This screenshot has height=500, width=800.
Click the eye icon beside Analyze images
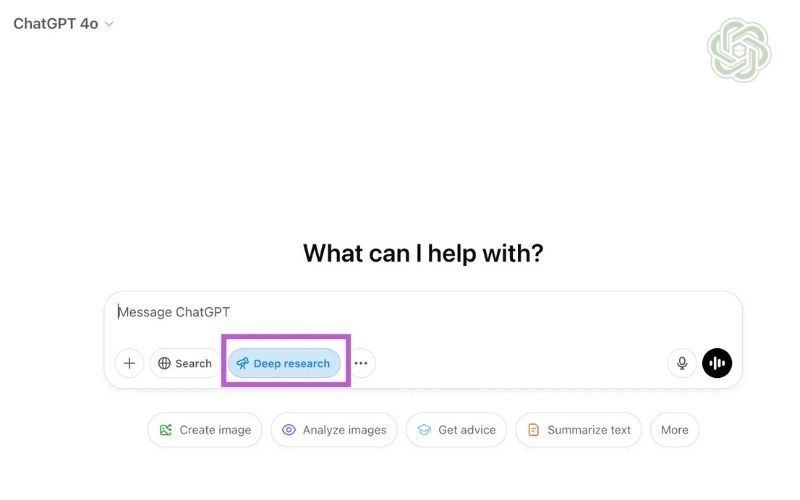(289, 430)
